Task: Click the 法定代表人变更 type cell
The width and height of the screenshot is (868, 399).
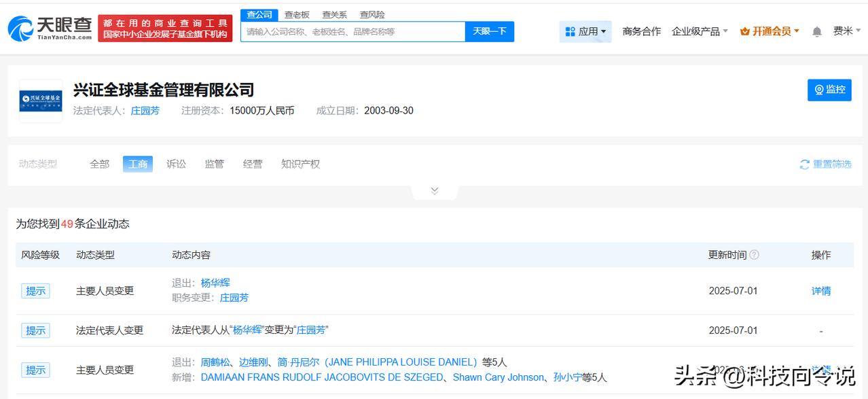Action: pyautogui.click(x=110, y=330)
